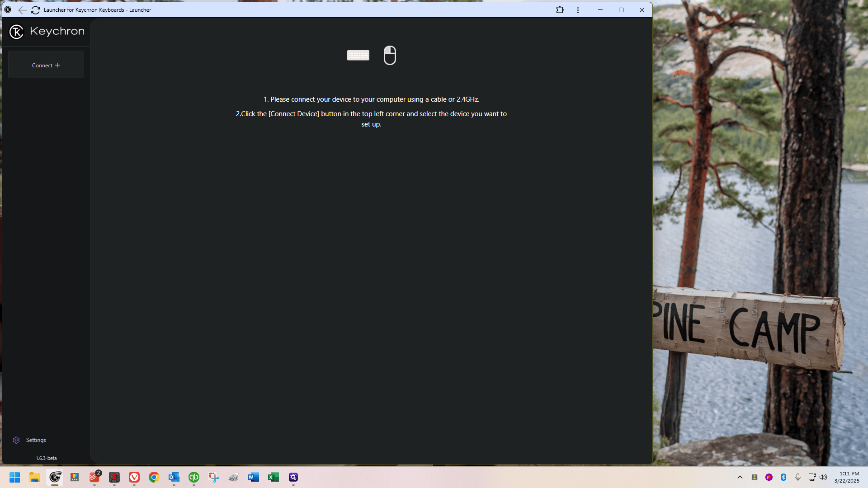Click the keyboard device icon
868x488 pixels.
(x=358, y=55)
